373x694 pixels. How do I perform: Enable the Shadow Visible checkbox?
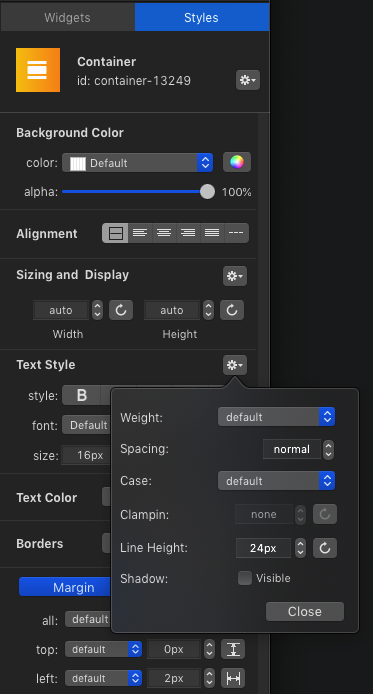tap(245, 578)
